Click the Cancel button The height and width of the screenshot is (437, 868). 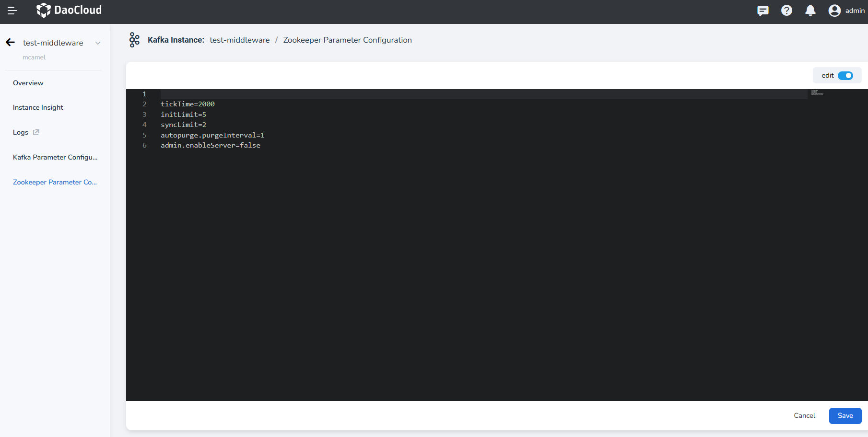pyautogui.click(x=804, y=415)
